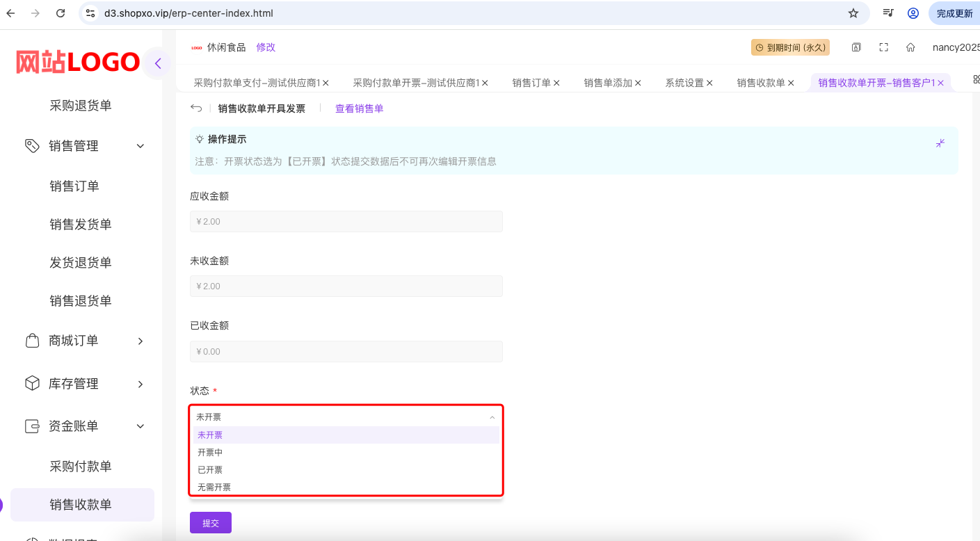Click the 资金账单 wallet icon

click(x=32, y=426)
